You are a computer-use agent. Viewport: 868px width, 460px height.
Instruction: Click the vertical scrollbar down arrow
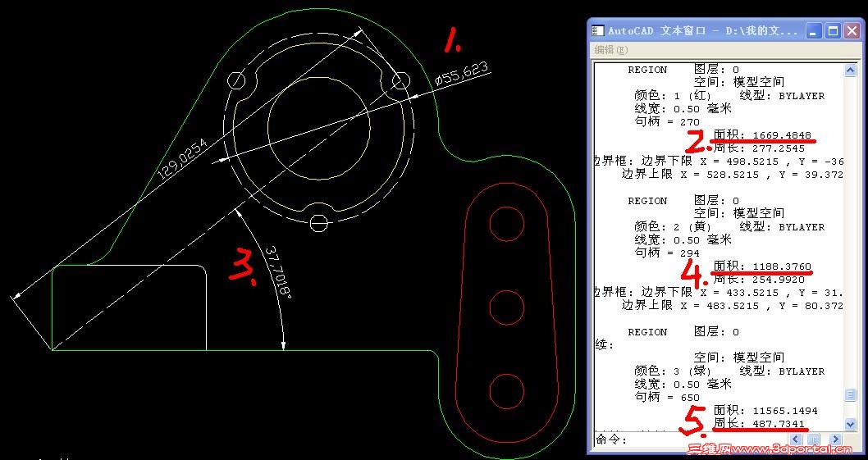pos(850,424)
